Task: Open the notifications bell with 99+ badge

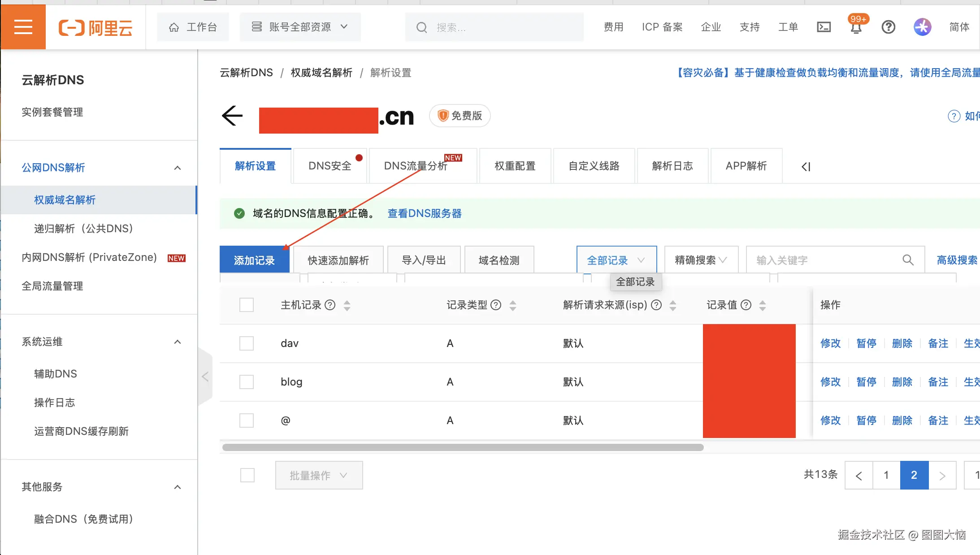Action: [x=855, y=28]
